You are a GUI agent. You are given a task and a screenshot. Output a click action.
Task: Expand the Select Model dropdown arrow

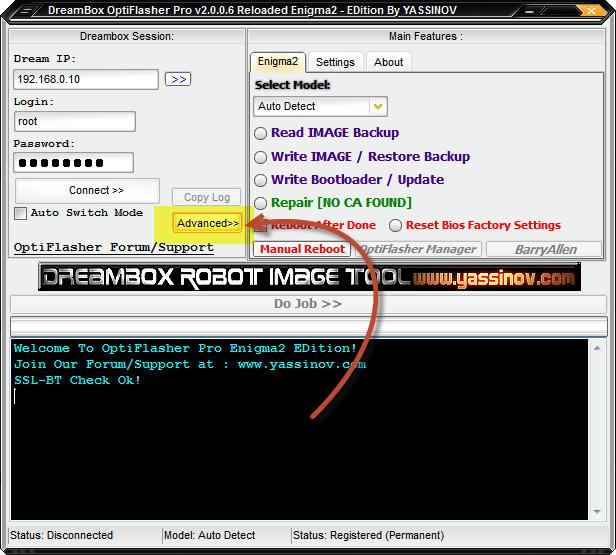pyautogui.click(x=378, y=106)
